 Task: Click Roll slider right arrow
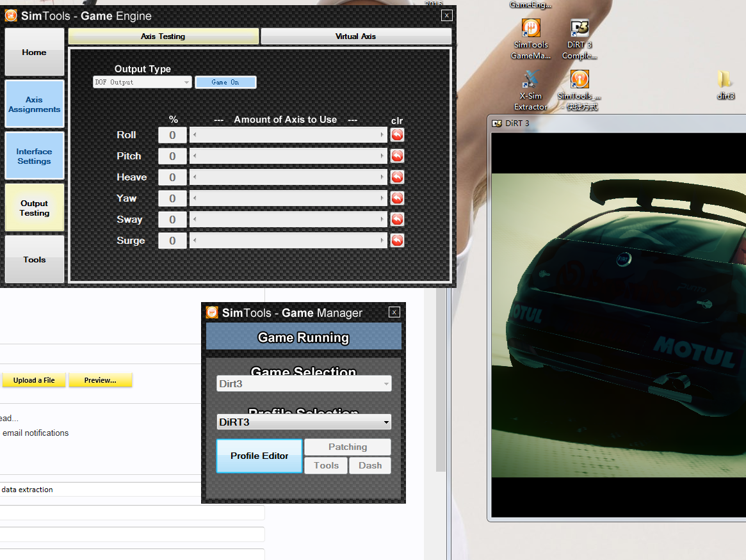(x=382, y=135)
